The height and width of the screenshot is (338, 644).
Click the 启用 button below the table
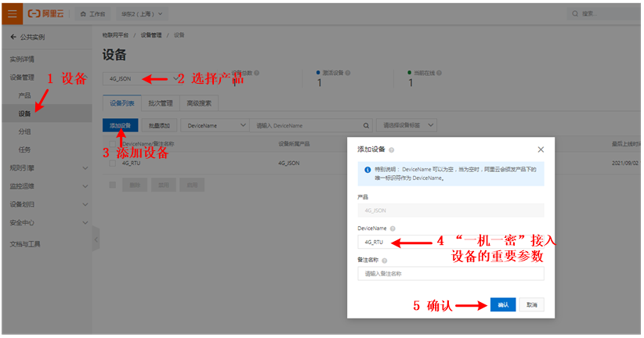click(x=192, y=185)
